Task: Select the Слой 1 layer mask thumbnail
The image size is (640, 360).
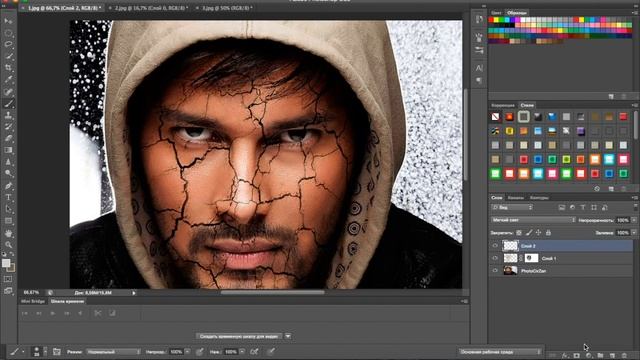Action: [531, 258]
